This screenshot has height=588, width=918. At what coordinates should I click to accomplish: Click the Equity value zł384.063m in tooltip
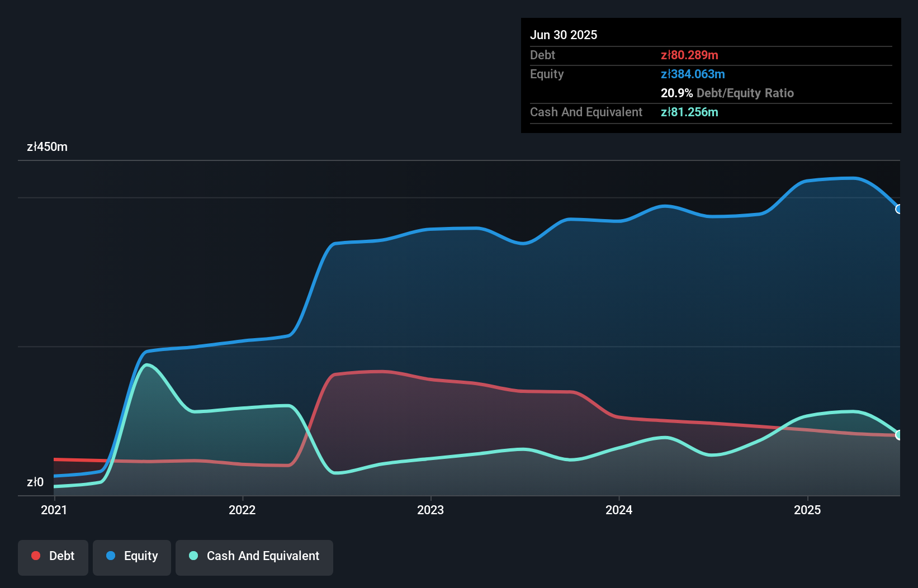pos(693,74)
